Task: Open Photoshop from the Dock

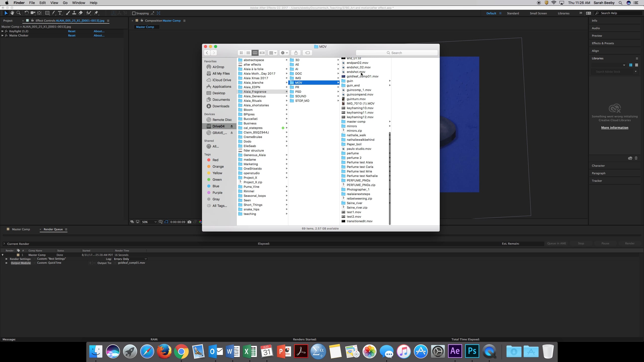Action: point(472,351)
